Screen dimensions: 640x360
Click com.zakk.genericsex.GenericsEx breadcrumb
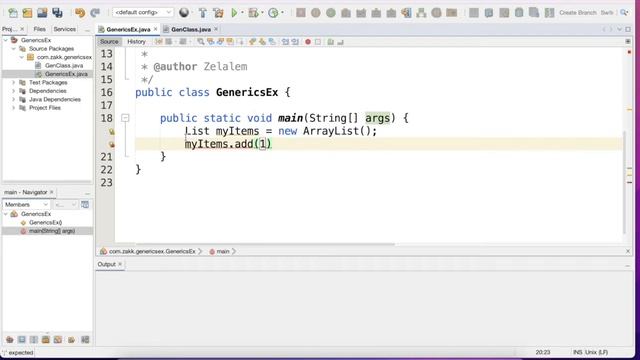[152, 251]
